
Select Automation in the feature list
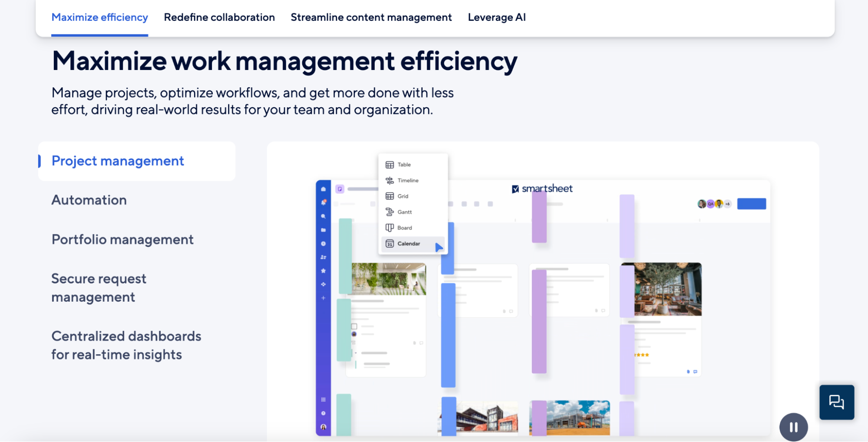(89, 200)
